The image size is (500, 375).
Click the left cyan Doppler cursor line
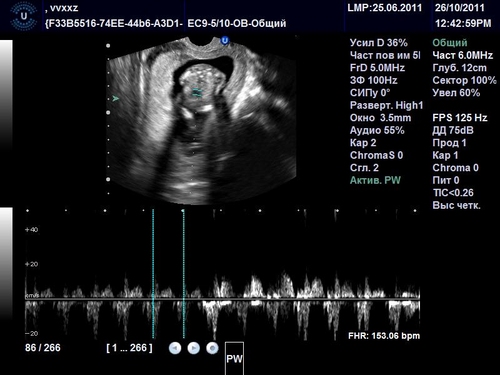pyautogui.click(x=153, y=273)
